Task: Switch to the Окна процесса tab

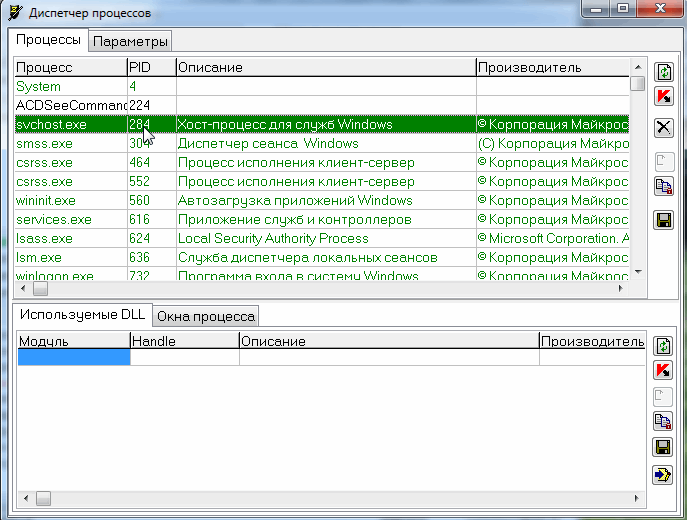Action: [206, 316]
